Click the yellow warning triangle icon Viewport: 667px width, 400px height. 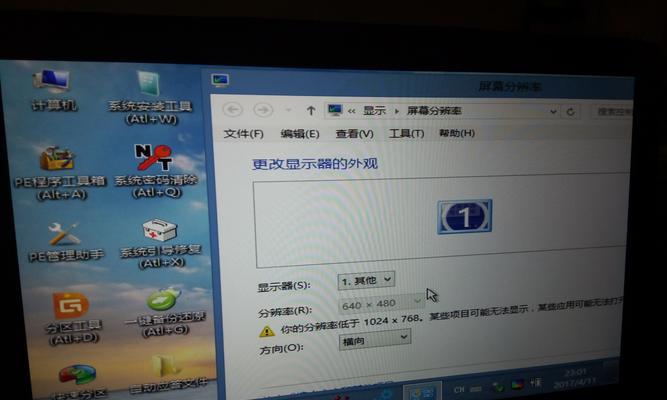pos(267,331)
